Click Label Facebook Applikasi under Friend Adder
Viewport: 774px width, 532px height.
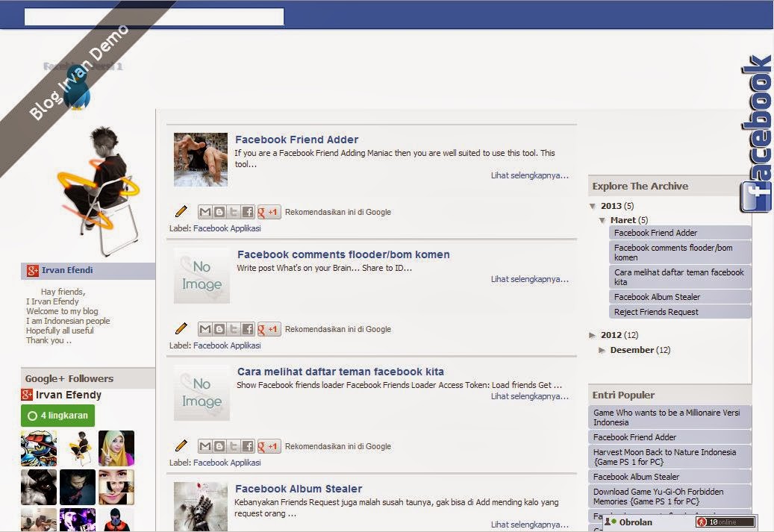pos(227,228)
